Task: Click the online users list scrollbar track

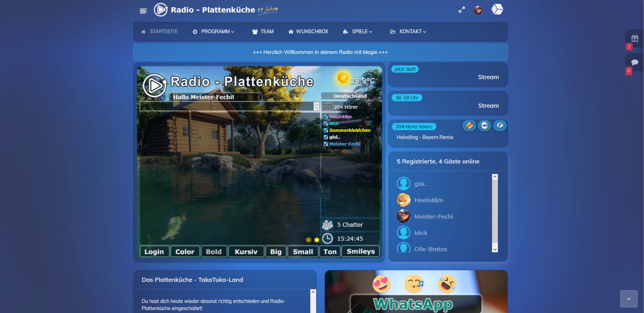Action: (495, 213)
